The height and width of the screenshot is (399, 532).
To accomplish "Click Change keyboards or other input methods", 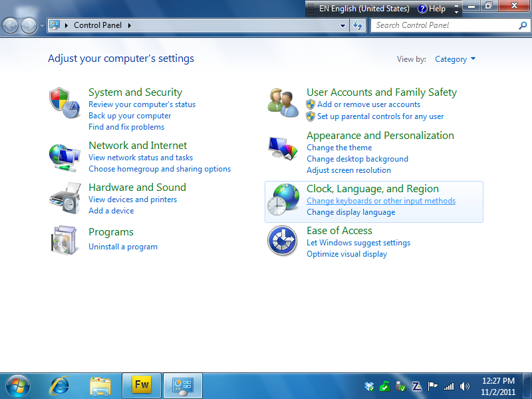I will 381,201.
